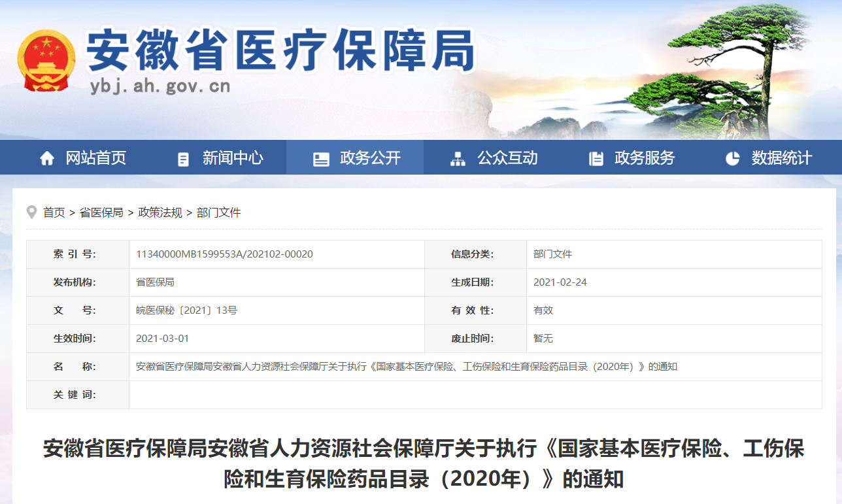
Task: Select the 政务公开 navigation tab
Action: [355, 158]
